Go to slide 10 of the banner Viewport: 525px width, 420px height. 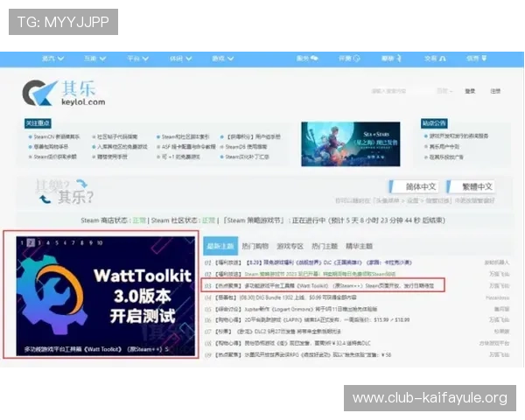pyautogui.click(x=100, y=243)
